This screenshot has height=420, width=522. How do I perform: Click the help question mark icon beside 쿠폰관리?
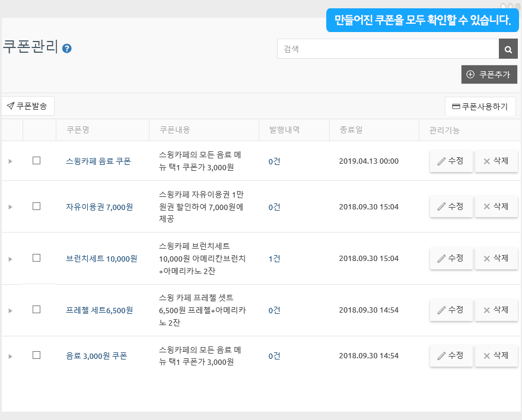(67, 49)
